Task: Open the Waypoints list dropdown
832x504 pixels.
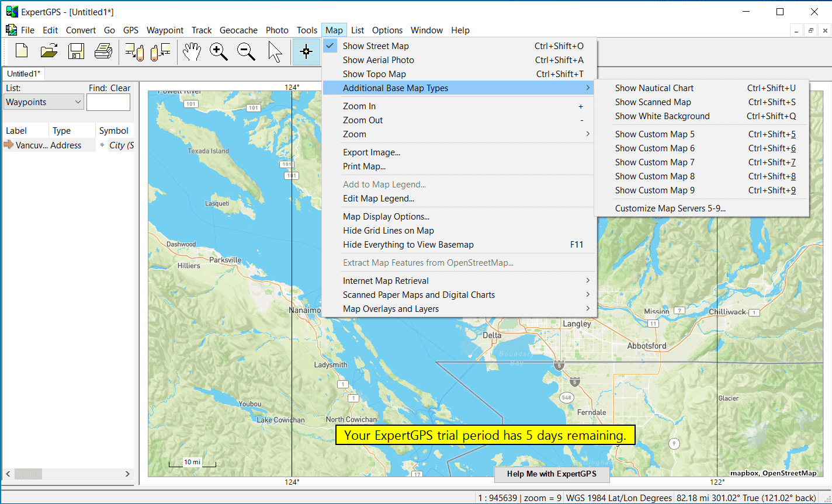Action: click(x=44, y=102)
